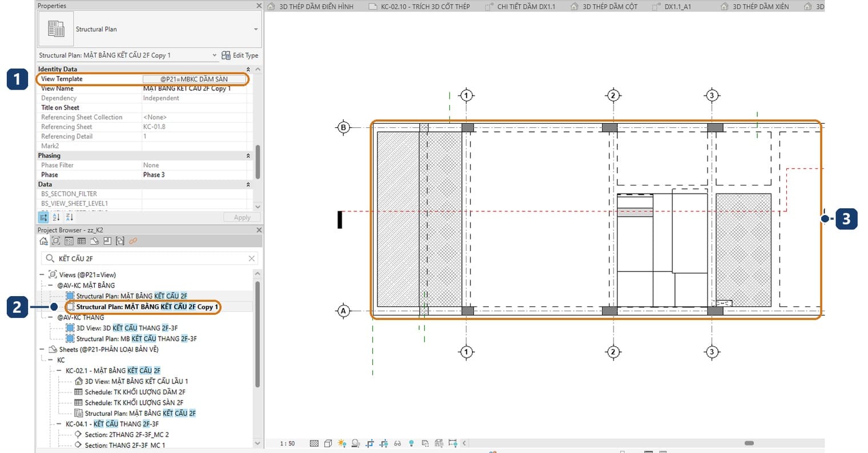This screenshot has height=453, width=868.
Task: Collapse the KC-02.1 - MẶT BẰNG KẾT CẤU 2F sheet
Action: (59, 370)
